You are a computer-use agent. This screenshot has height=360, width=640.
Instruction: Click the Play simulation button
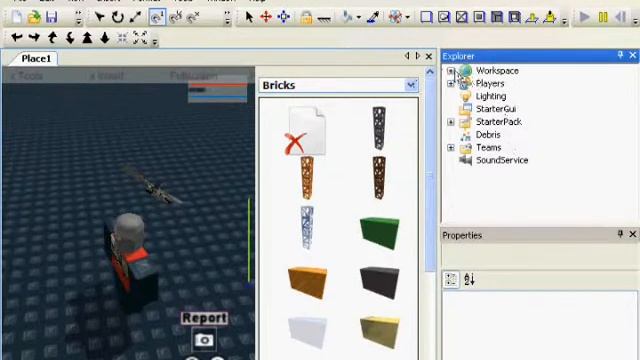584,17
